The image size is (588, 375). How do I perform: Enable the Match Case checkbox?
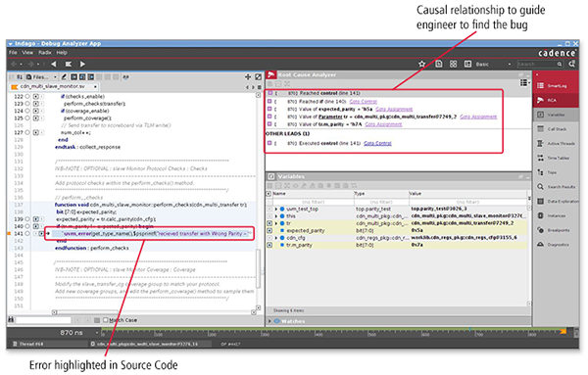[106, 320]
